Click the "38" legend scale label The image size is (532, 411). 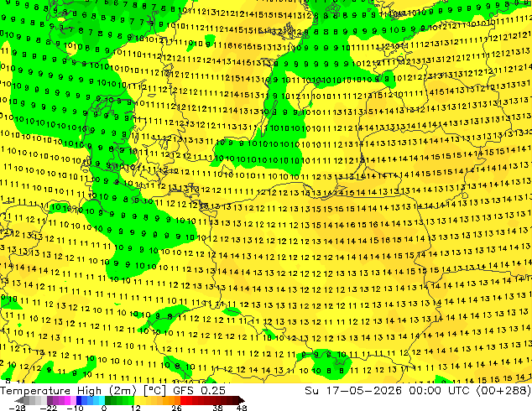point(218,408)
